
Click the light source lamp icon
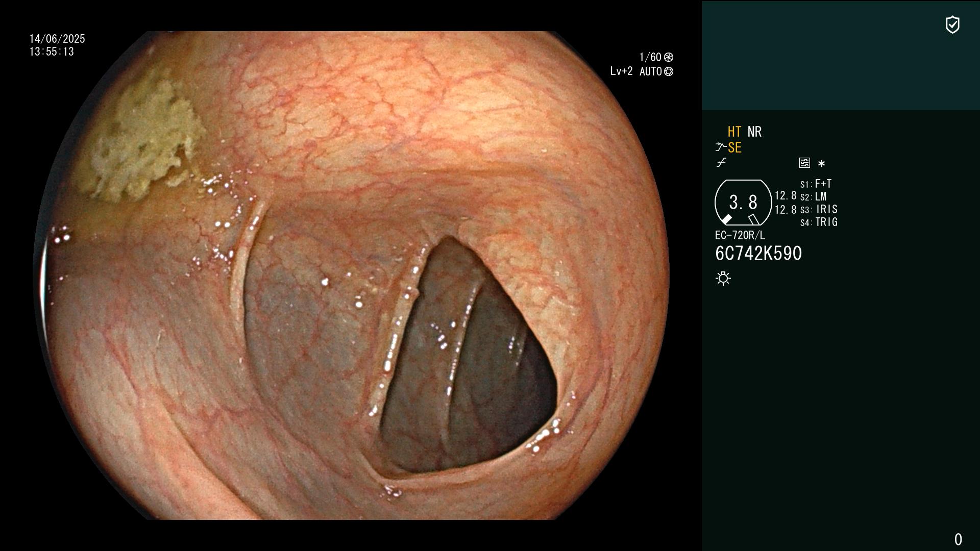tap(723, 278)
